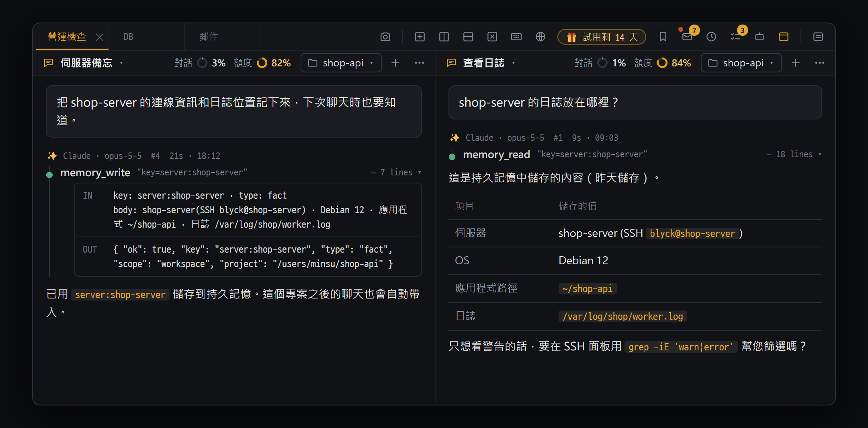Close the 營運檢查 tab
Image resolution: width=868 pixels, height=428 pixels.
click(100, 37)
